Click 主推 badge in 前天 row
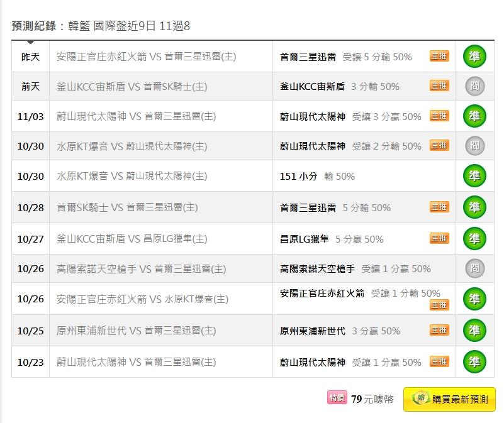 click(439, 85)
